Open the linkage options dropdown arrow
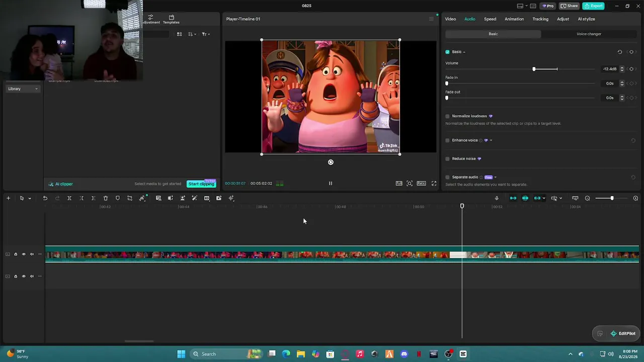644x362 pixels. pyautogui.click(x=544, y=198)
